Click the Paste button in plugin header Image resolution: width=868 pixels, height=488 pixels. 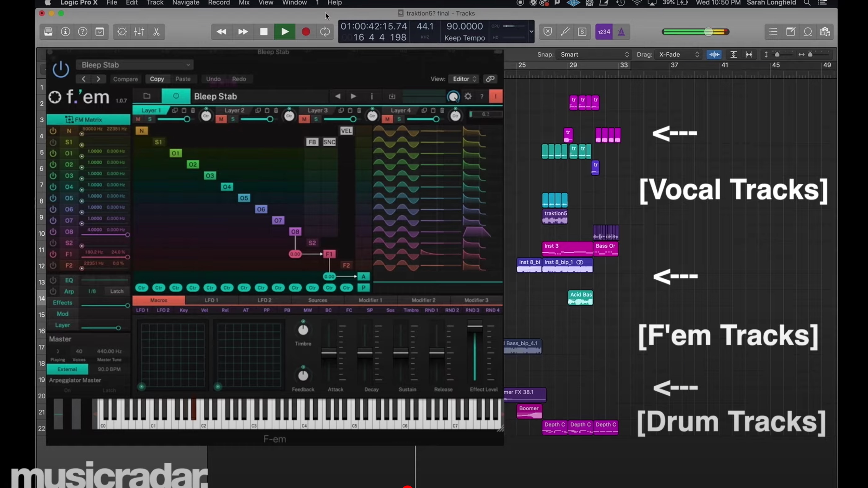183,79
